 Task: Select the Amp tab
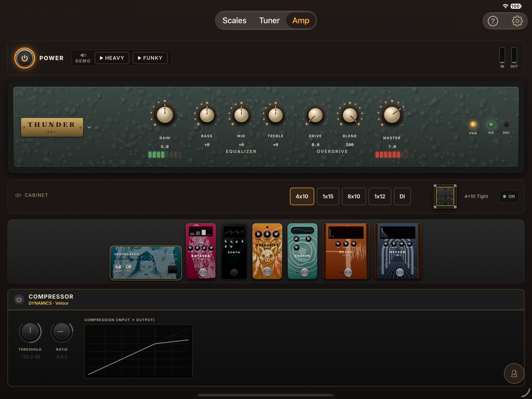coord(301,21)
